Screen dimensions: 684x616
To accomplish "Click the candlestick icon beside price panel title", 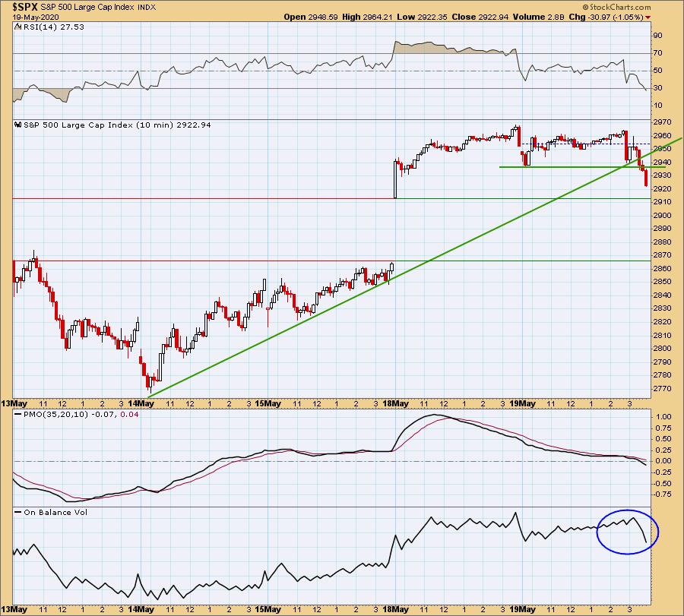I will [18, 125].
